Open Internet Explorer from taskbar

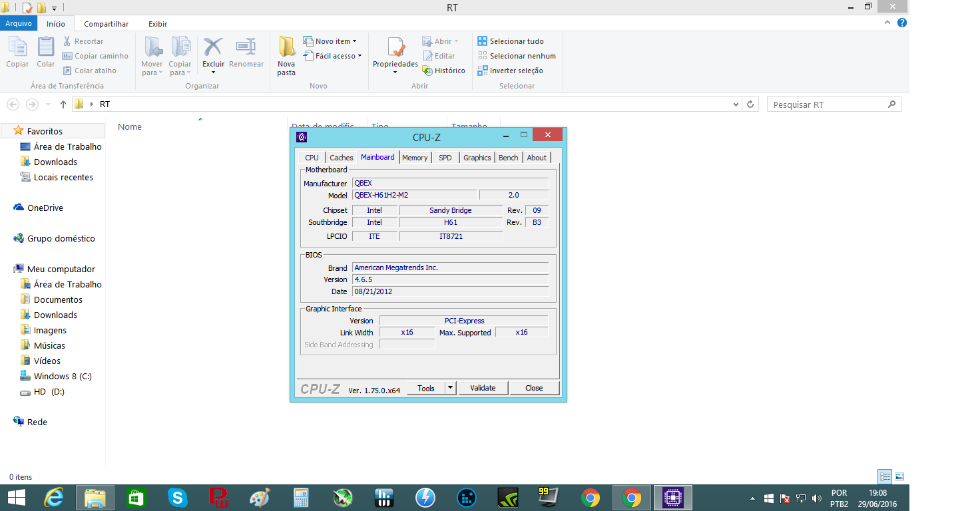click(x=54, y=498)
